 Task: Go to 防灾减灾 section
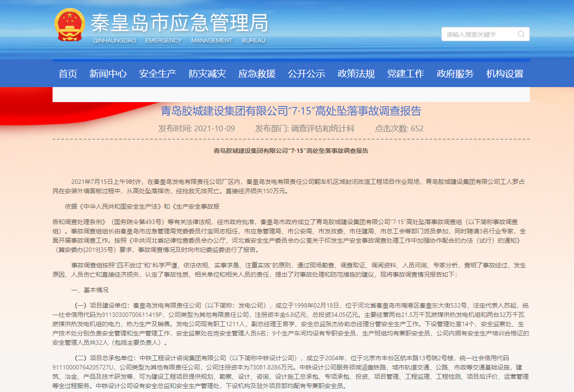(207, 74)
